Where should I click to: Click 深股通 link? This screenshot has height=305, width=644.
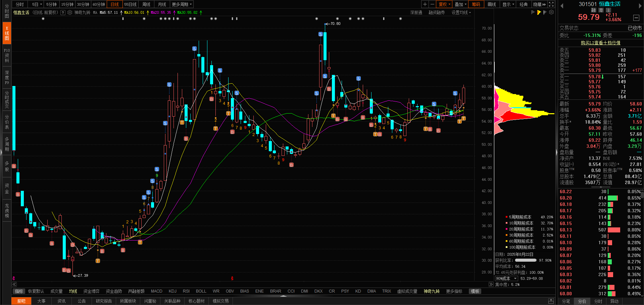[x=416, y=12]
